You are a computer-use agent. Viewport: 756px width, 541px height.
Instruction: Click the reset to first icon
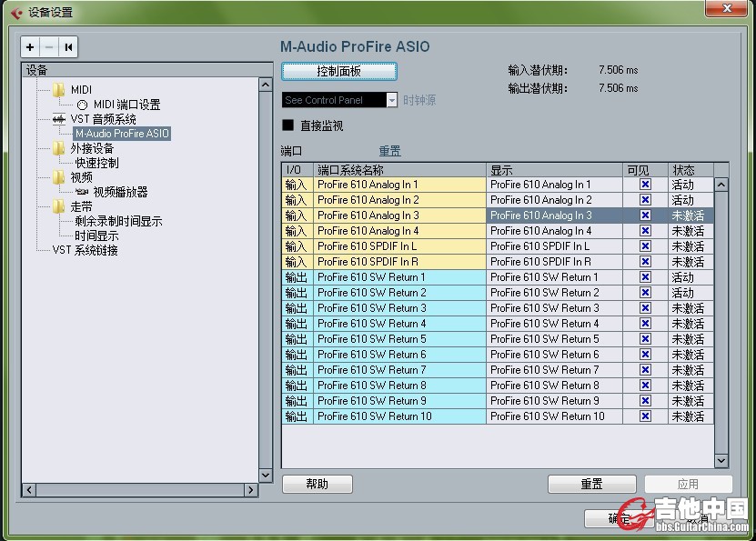68,47
